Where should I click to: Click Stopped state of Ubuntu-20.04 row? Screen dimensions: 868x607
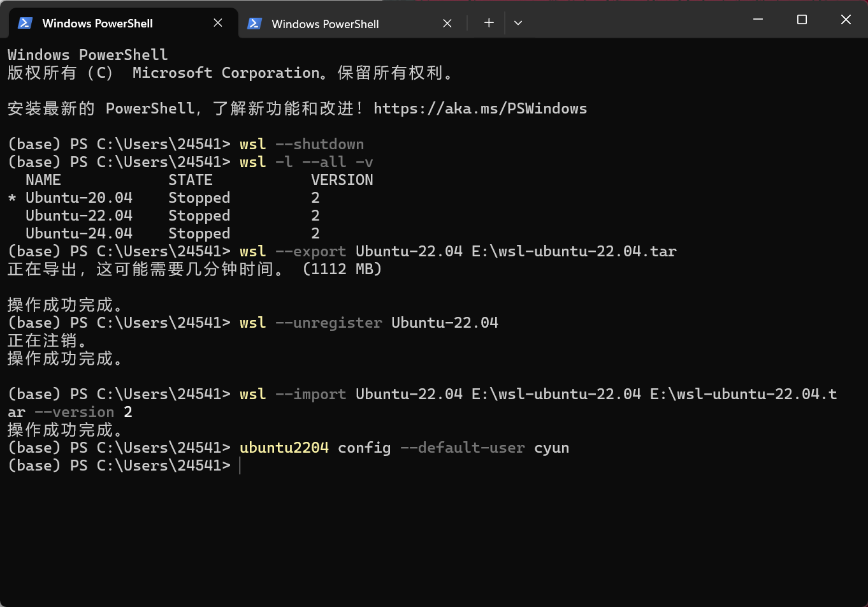point(199,198)
